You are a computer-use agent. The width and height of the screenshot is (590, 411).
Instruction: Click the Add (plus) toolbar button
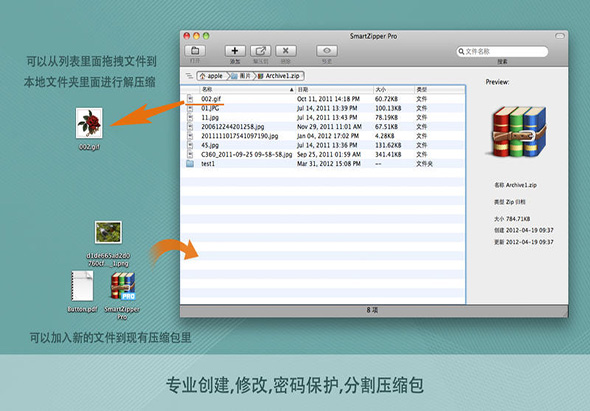[235, 50]
